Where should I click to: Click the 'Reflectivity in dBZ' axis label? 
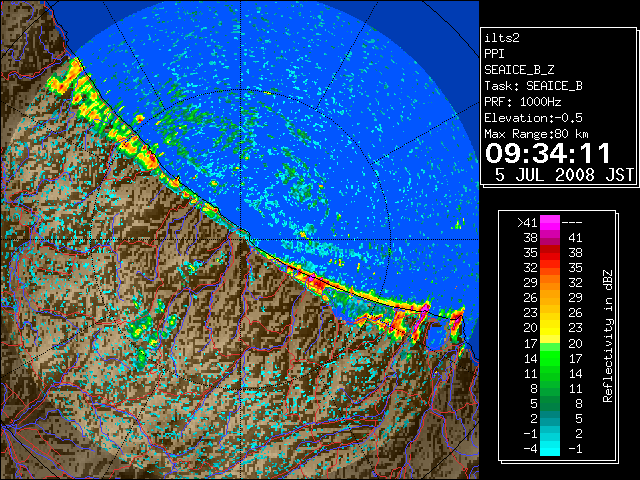[607, 336]
